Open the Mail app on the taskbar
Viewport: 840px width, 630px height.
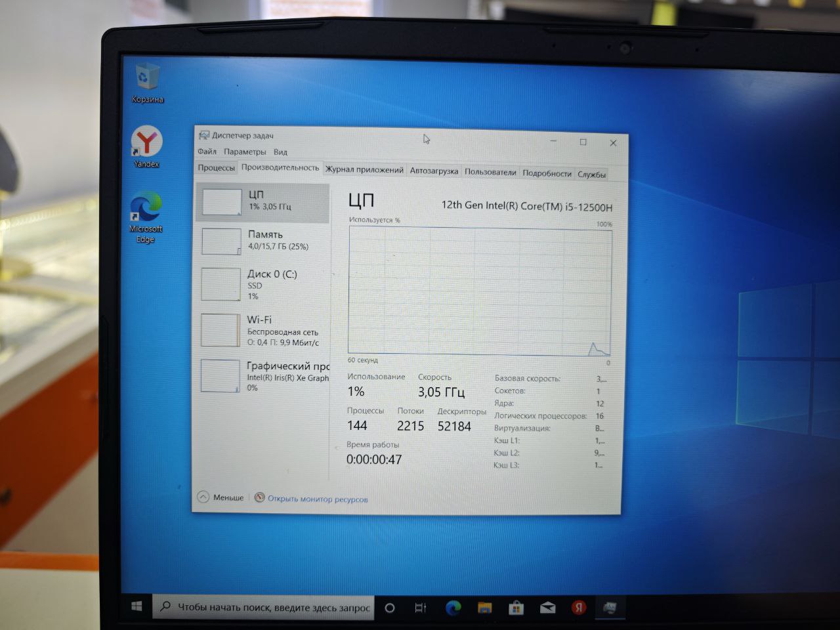[x=547, y=608]
